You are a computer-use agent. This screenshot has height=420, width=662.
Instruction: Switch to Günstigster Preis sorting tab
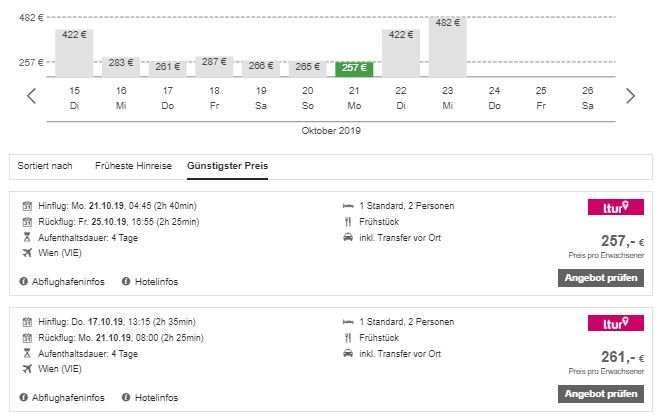pos(227,165)
